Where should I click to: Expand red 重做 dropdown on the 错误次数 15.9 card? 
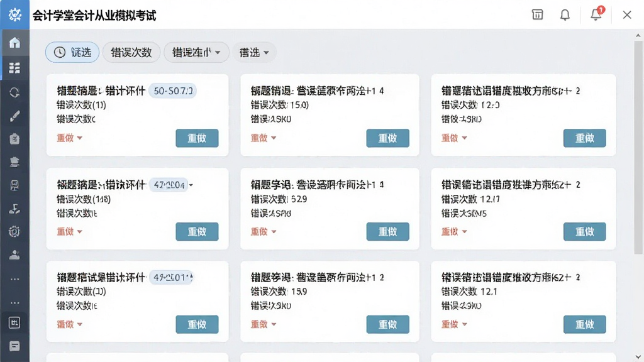(x=264, y=324)
